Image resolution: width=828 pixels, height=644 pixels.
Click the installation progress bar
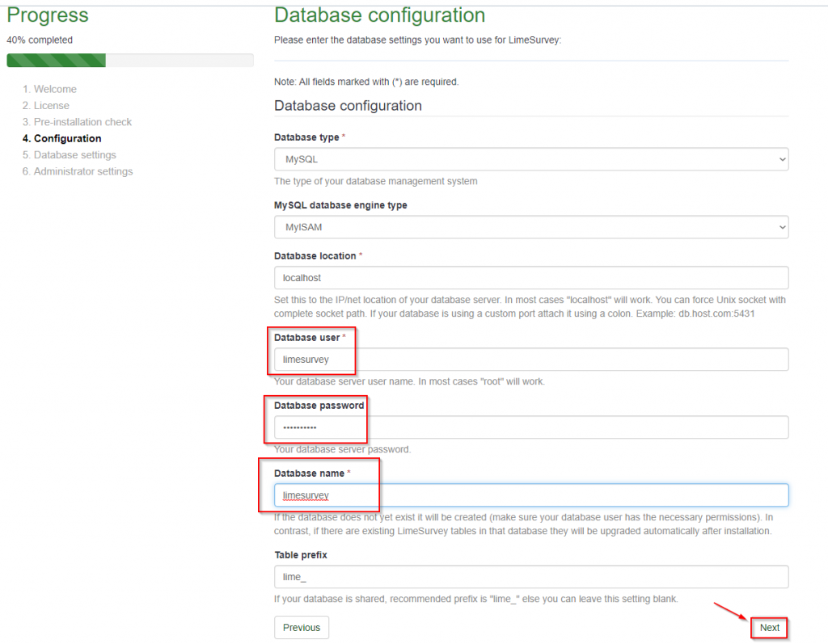(x=130, y=60)
